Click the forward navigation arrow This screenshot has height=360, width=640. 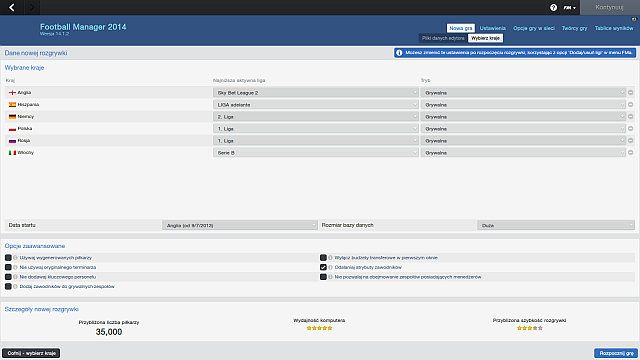coord(32,7)
